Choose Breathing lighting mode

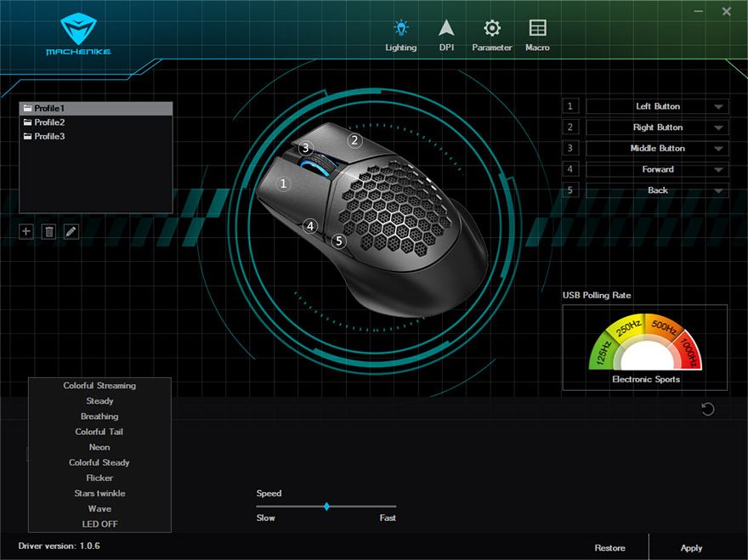pyautogui.click(x=99, y=416)
